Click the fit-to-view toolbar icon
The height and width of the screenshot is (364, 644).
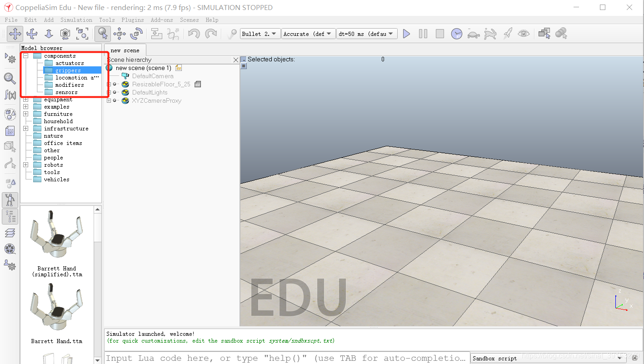click(x=82, y=34)
